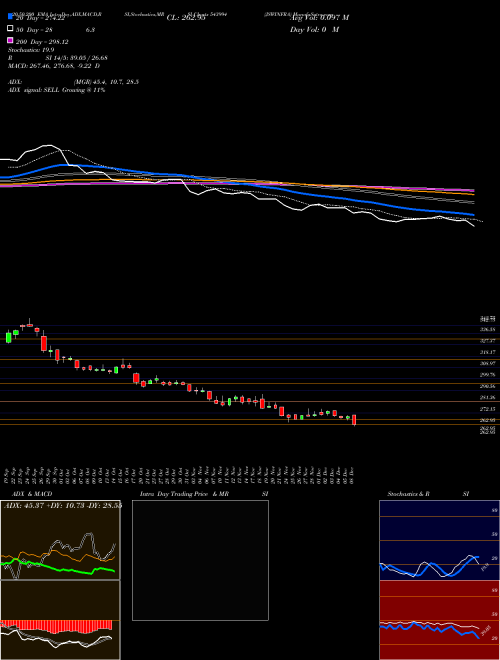This screenshot has width=500, height=660.
Task: Click the 272.15 price axis label
Action: pos(487,409)
